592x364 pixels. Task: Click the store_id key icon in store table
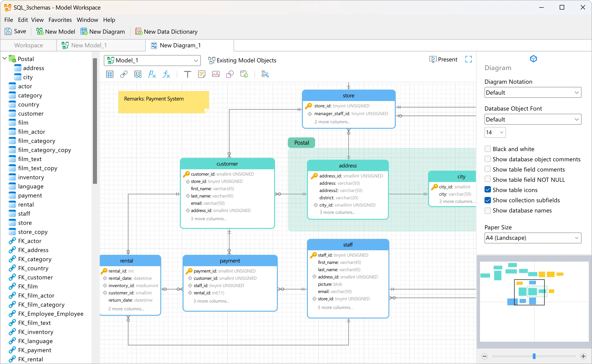309,106
